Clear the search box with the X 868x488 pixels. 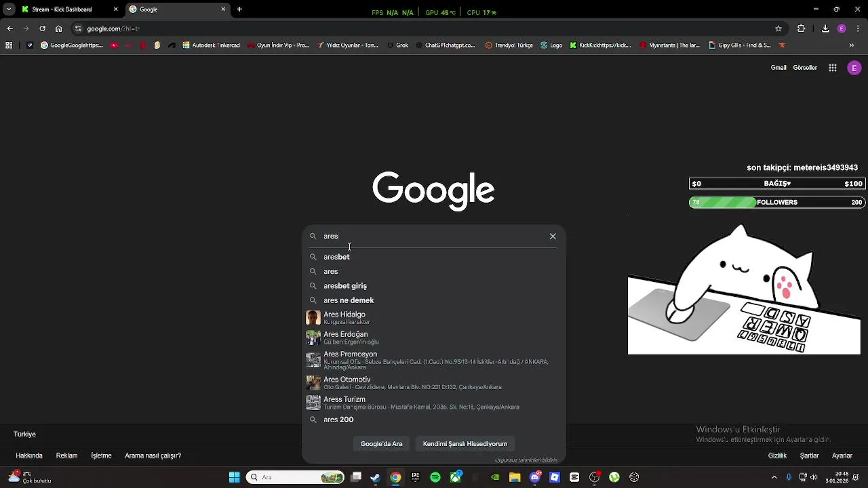click(553, 236)
